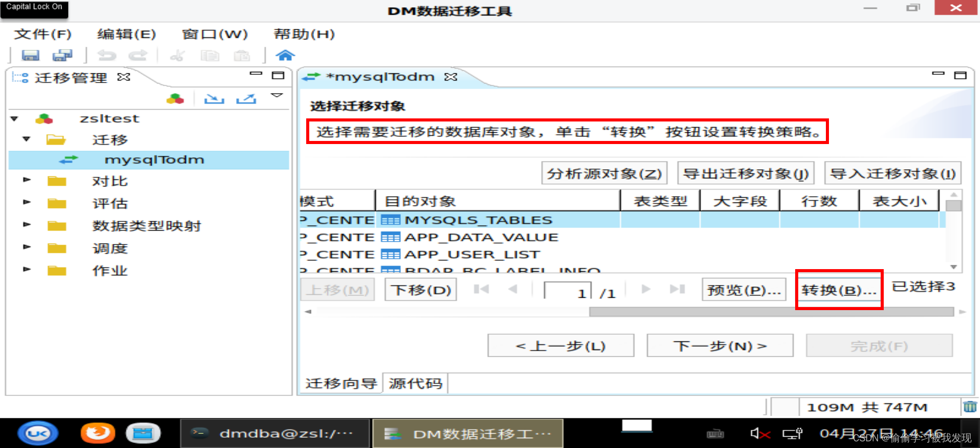Go to the Home page icon
The width and height of the screenshot is (980, 448).
pyautogui.click(x=285, y=55)
